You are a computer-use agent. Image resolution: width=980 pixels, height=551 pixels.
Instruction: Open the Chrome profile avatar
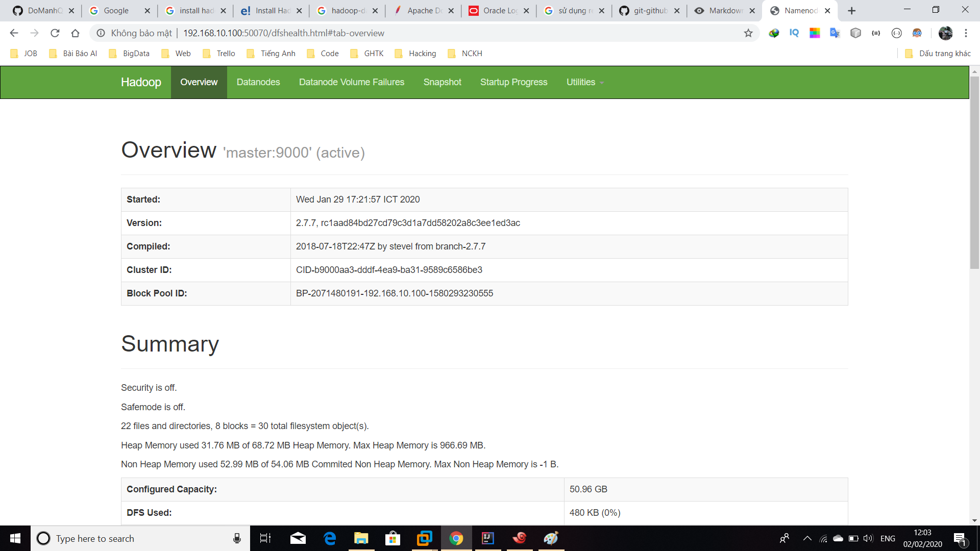coord(945,33)
